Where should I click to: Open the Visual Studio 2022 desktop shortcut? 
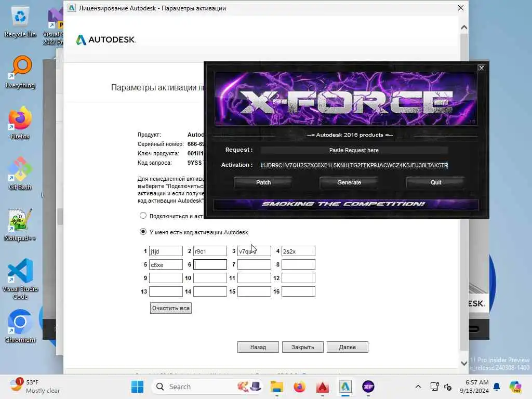tap(54, 26)
